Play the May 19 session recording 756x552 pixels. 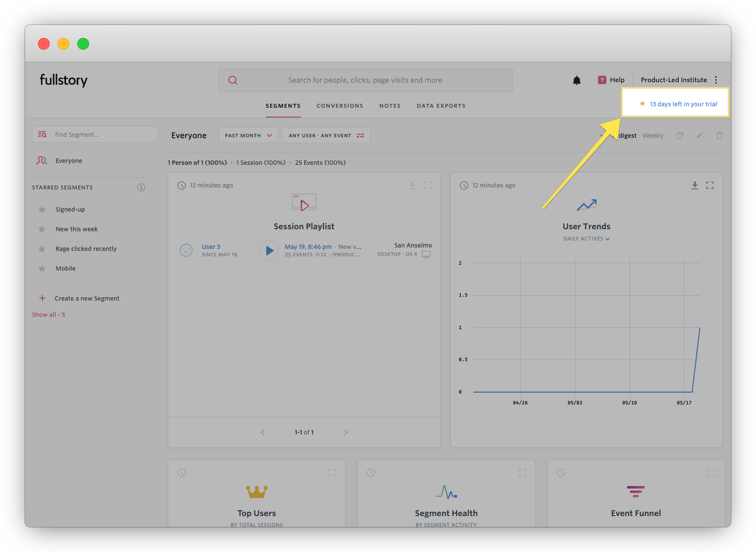coord(269,250)
